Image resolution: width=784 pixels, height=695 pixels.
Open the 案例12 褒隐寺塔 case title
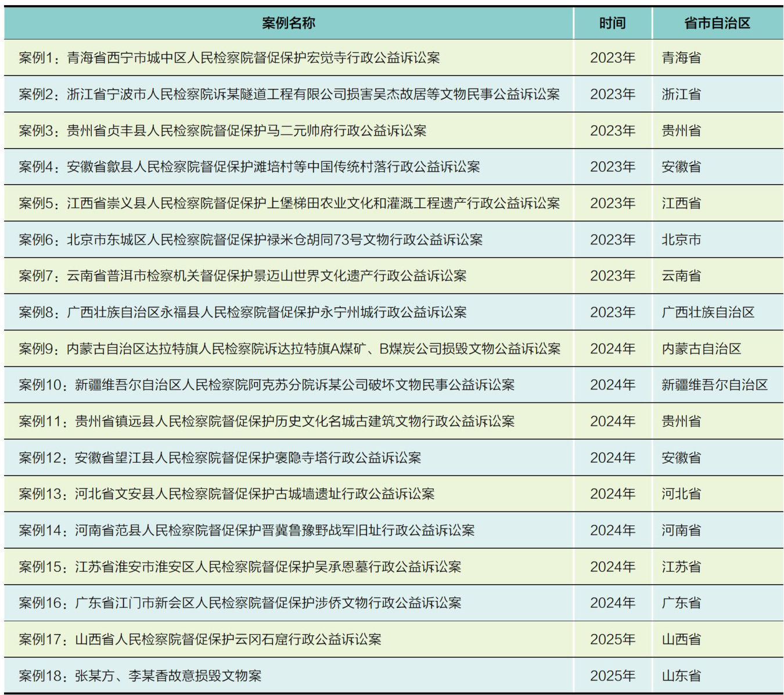[220, 458]
